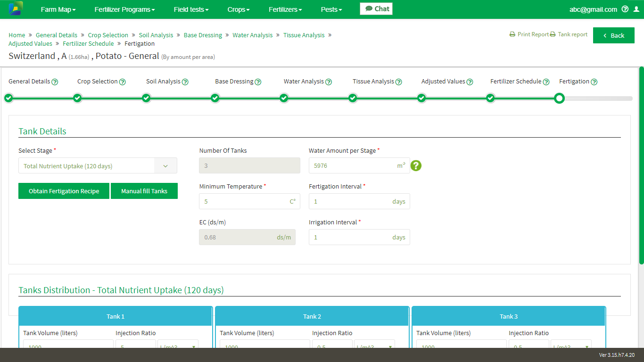Open the Select Stage dropdown
Image resolution: width=644 pixels, height=362 pixels.
tap(98, 166)
